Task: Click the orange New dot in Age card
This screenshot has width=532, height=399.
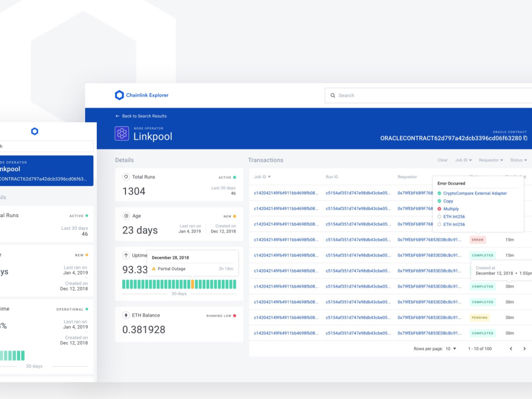Action: [x=235, y=216]
